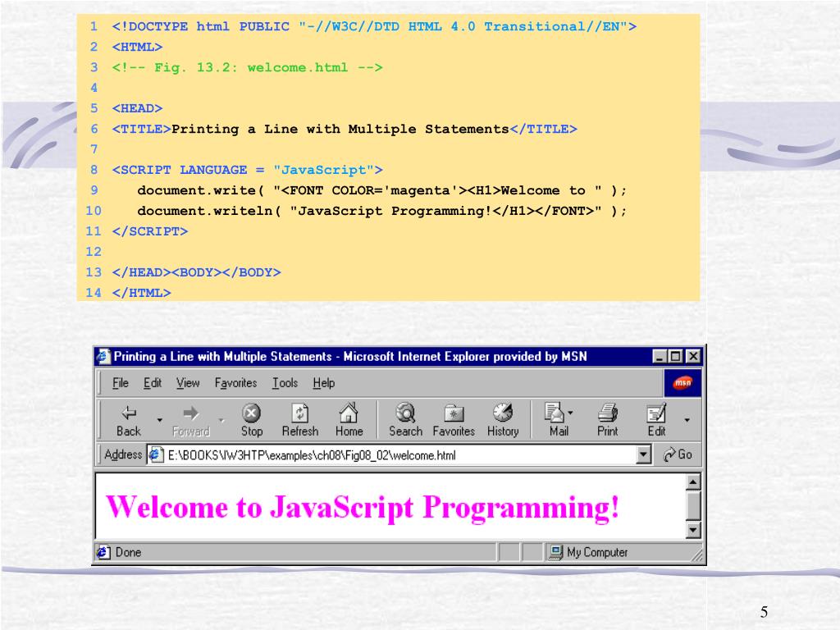Click the Edit page toolbar icon

656,413
